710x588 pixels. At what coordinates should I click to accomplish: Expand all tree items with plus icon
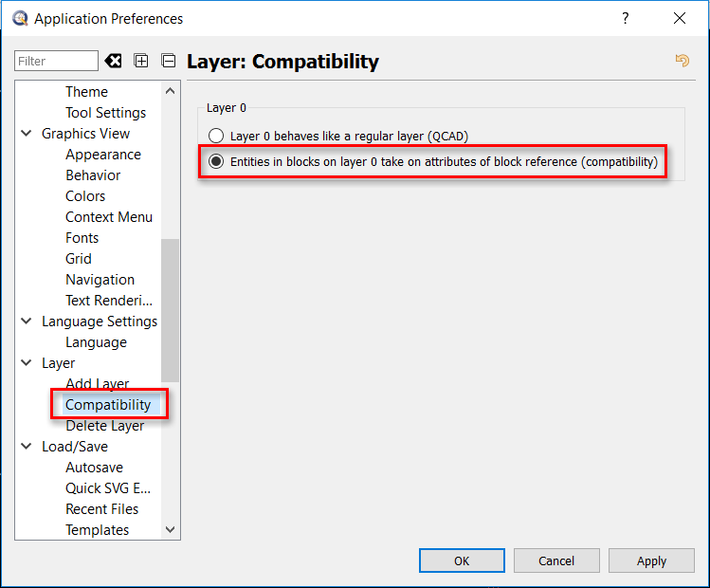(141, 61)
